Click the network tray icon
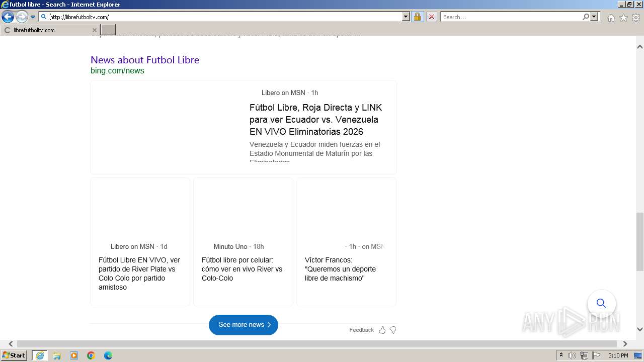The image size is (644, 362). (584, 355)
